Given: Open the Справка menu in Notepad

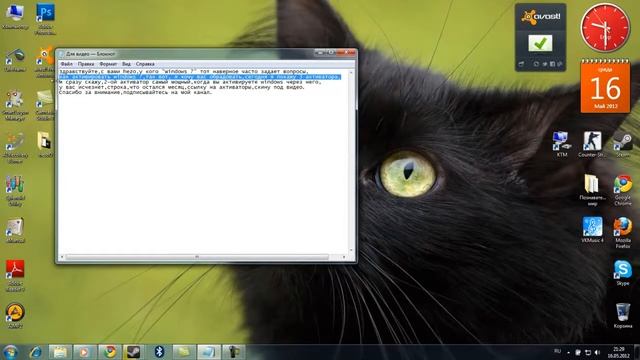Looking at the screenshot, I should coord(145,64).
